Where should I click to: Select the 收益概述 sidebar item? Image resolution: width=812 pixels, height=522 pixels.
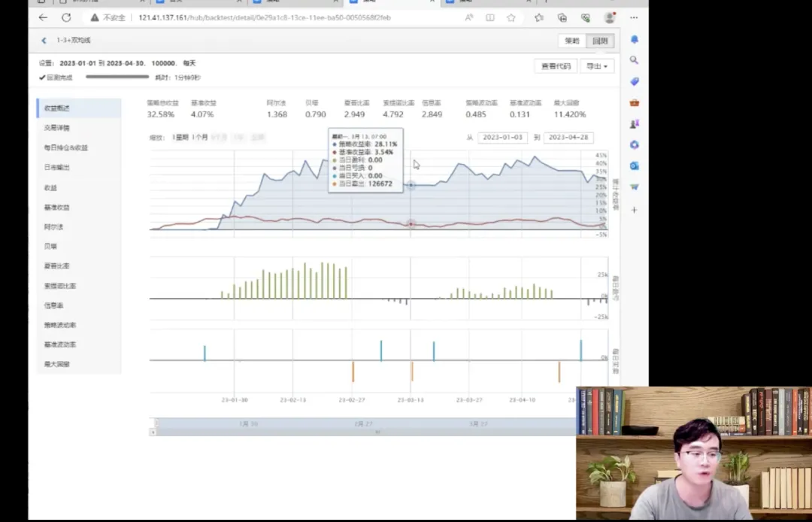point(79,108)
